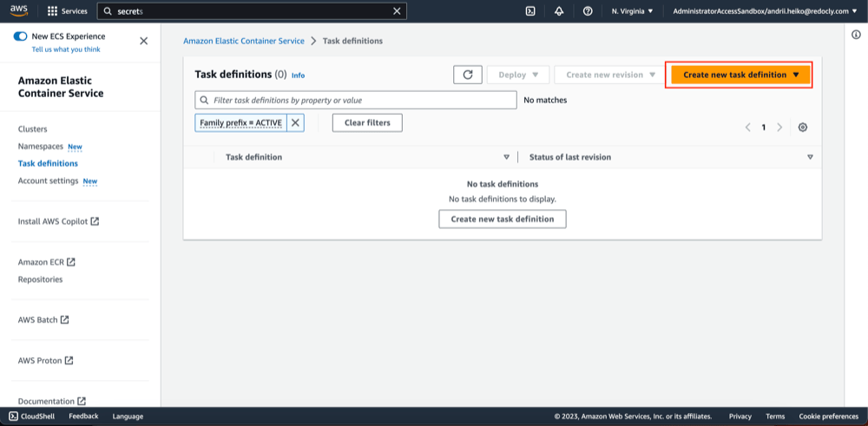Click the Task definition column header
The image size is (868, 426).
click(254, 157)
